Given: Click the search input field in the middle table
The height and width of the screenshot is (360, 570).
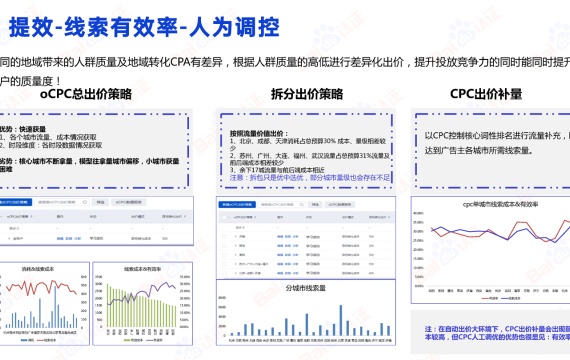Looking at the screenshot, I should 281,205.
